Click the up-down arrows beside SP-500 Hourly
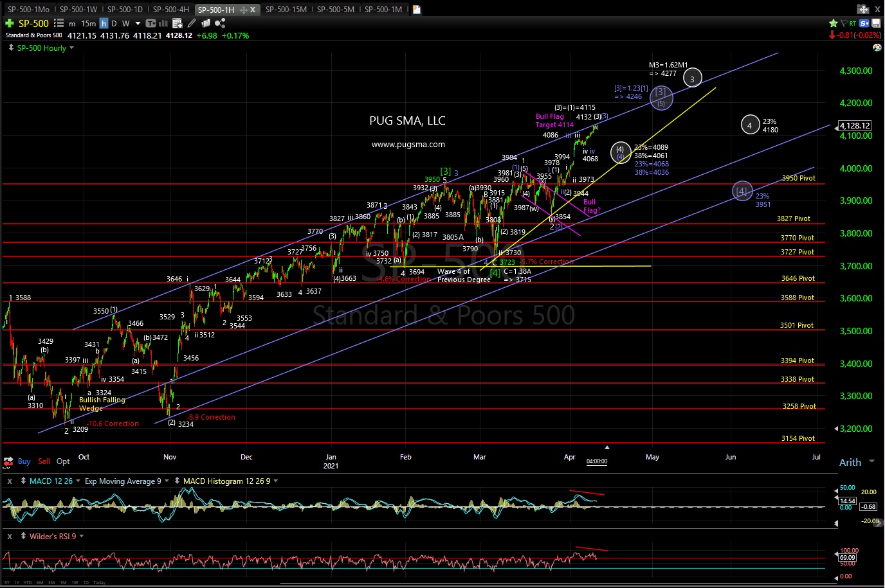The width and height of the screenshot is (885, 588). (10, 48)
